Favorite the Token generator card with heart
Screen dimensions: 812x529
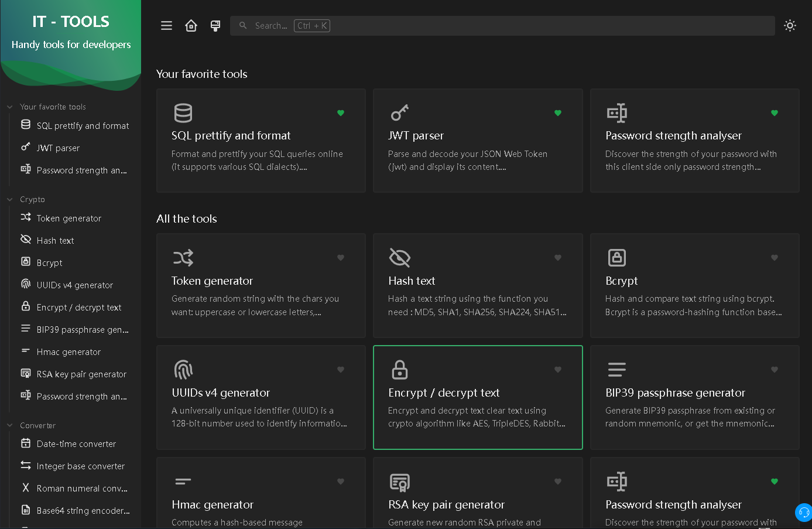tap(341, 258)
